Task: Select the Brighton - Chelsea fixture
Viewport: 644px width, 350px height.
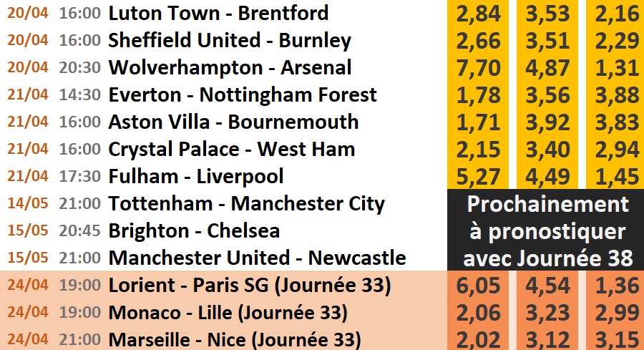Action: point(194,231)
